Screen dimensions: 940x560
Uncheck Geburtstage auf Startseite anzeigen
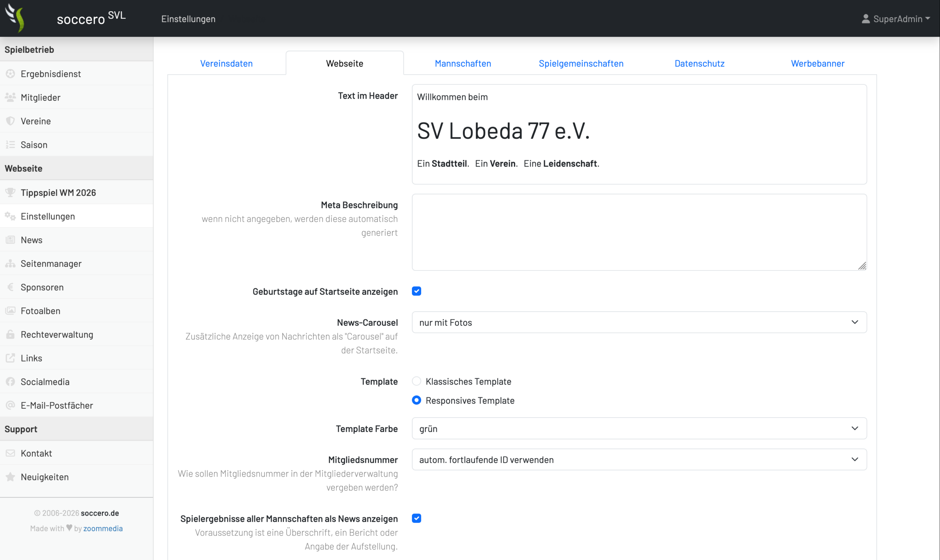[416, 291]
